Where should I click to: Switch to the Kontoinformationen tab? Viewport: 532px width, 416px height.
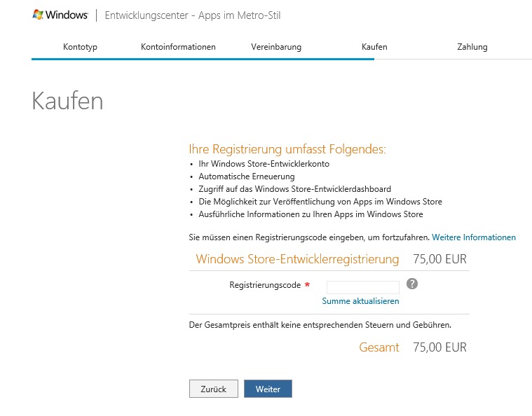click(x=178, y=47)
